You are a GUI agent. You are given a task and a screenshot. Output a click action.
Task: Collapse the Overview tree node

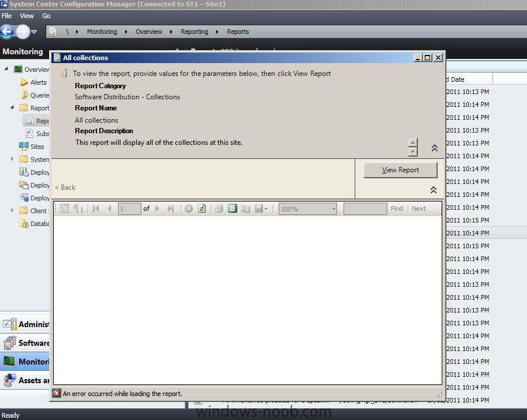(6, 68)
